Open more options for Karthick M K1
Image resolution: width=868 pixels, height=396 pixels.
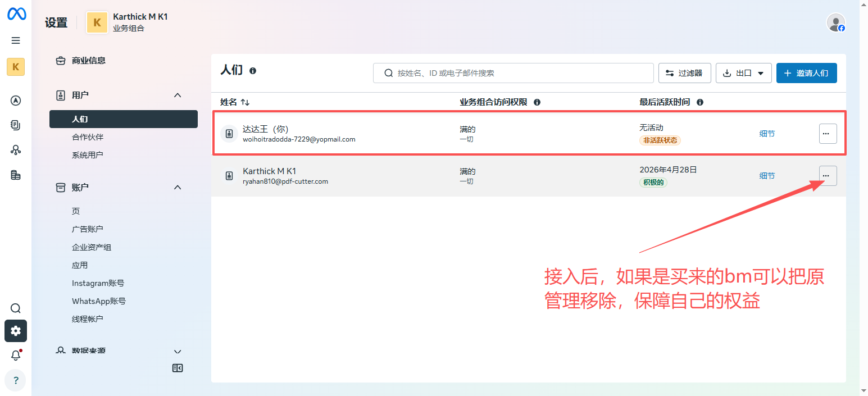[x=828, y=176]
